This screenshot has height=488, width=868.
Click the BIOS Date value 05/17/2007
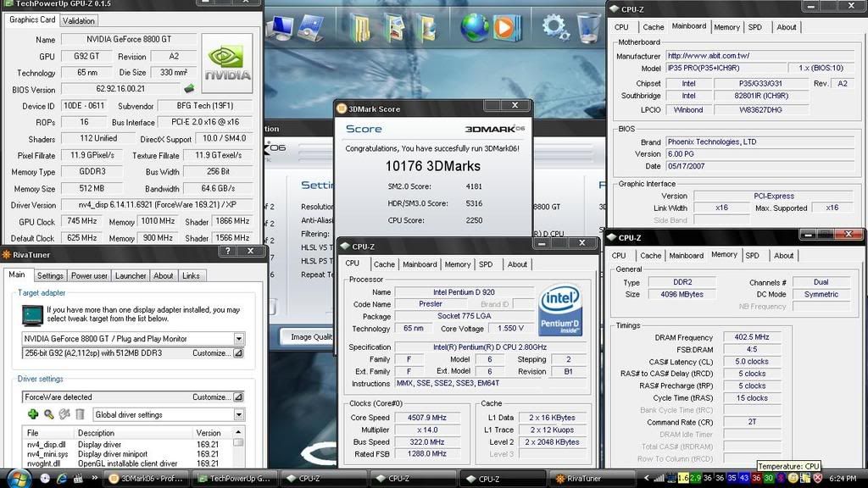[759, 166]
